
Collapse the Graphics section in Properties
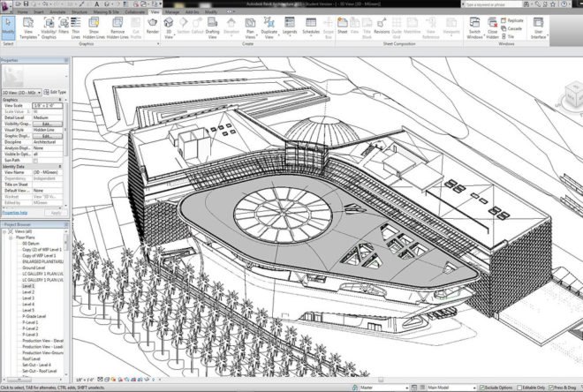60,100
